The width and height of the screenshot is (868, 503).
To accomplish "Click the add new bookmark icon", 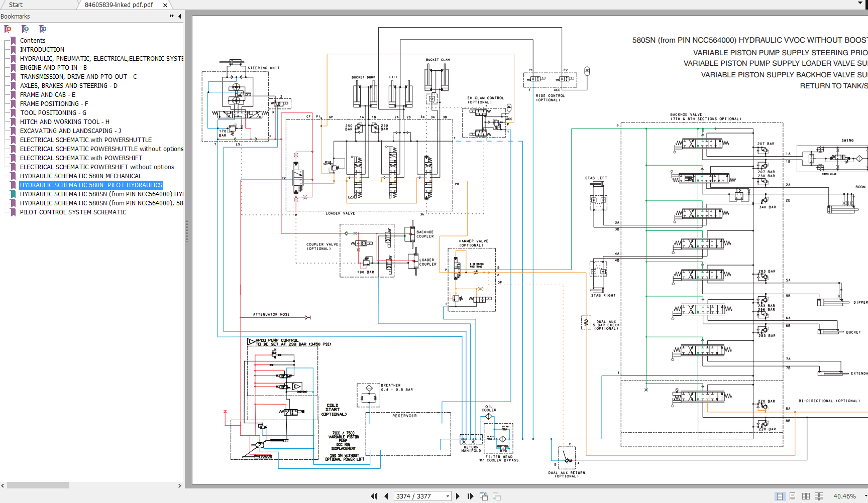I will [25, 29].
